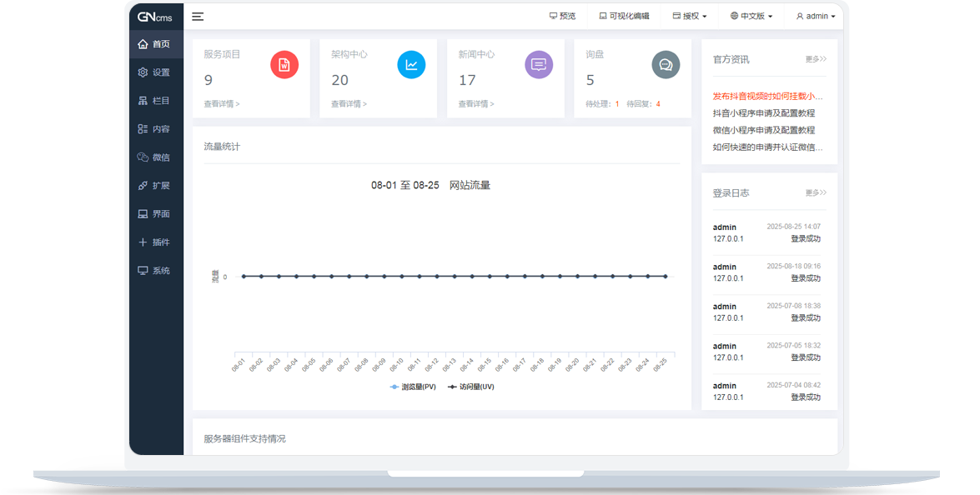980x495 pixels.
Task: Click the hamburger menu collapse icon
Action: 198,17
